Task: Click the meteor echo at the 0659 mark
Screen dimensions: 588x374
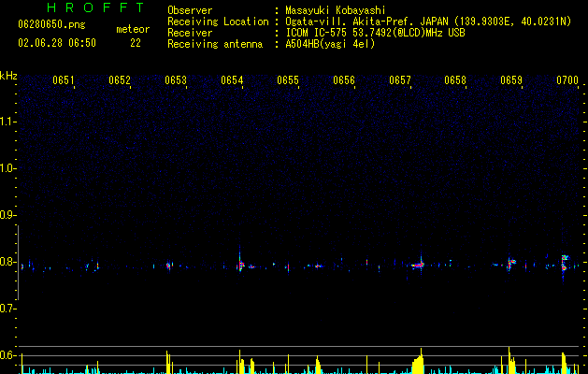Action: 510,264
